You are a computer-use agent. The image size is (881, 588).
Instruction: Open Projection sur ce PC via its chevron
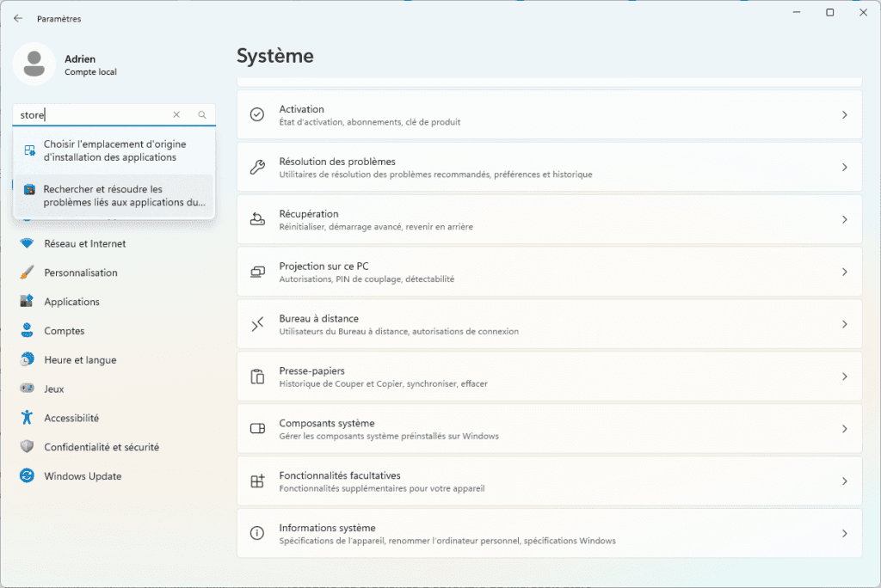click(845, 272)
